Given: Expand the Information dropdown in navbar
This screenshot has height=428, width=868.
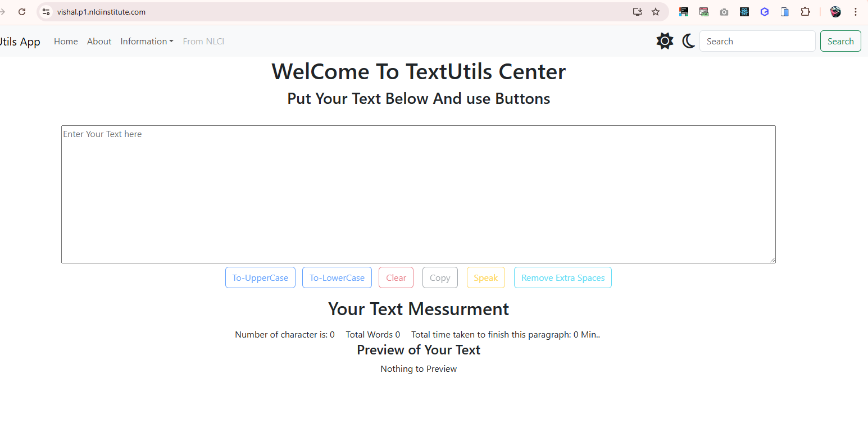Looking at the screenshot, I should (147, 42).
